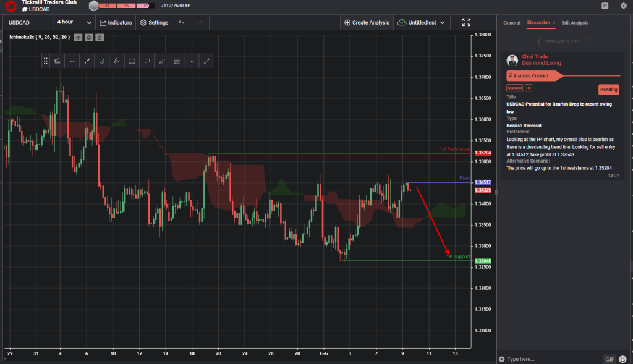Open the 4 hour timeframe dropdown

click(x=74, y=22)
